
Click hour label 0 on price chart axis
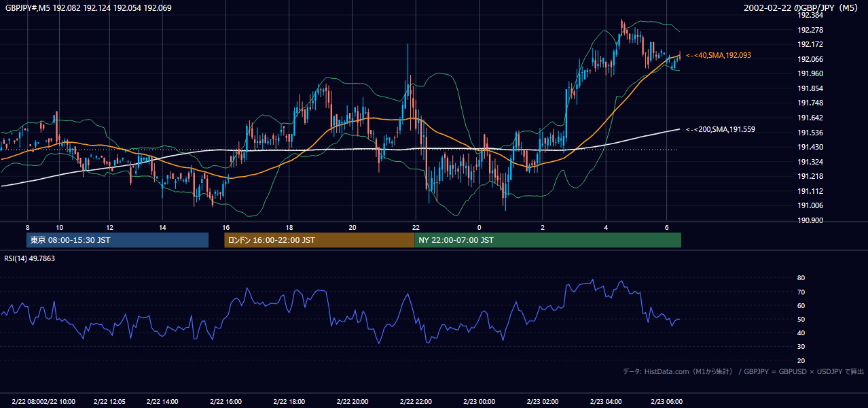pyautogui.click(x=480, y=227)
